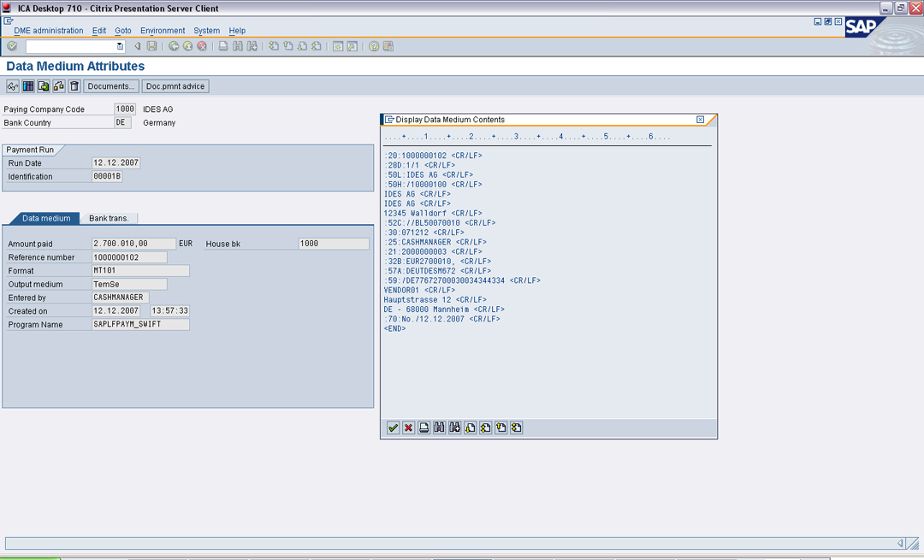Click the Customize Local Layout icon
This screenshot has height=560, width=924.
[x=388, y=46]
